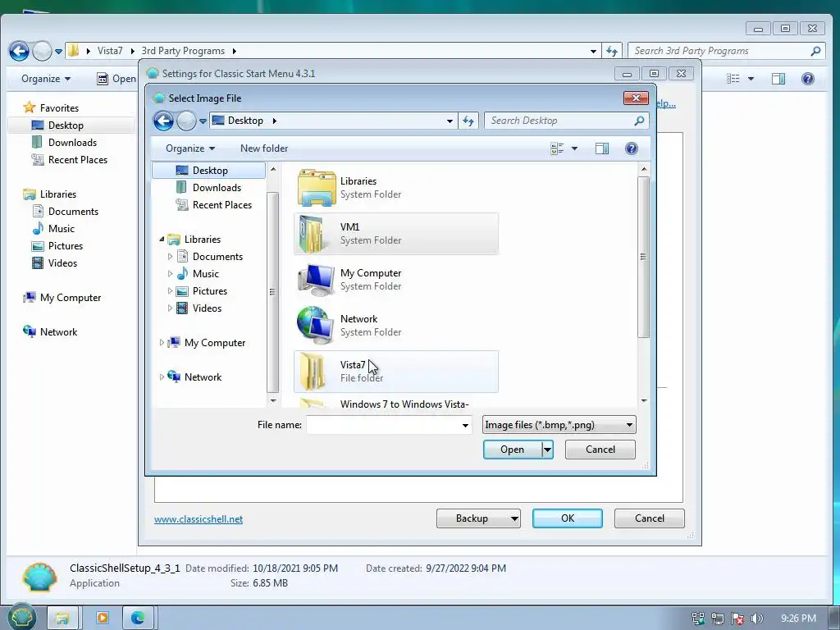Open Explorer window's Help icon

pyautogui.click(x=808, y=79)
